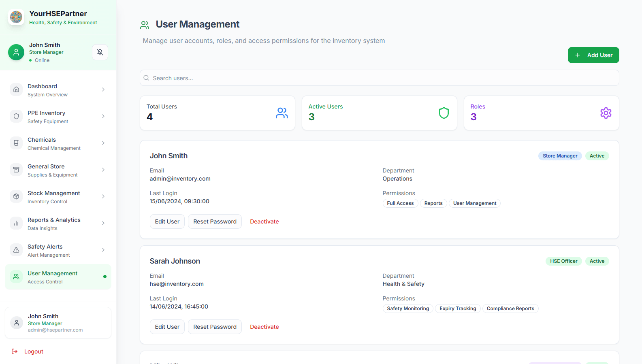Image resolution: width=642 pixels, height=364 pixels.
Task: Click the Stock Management box icon
Action: pyautogui.click(x=16, y=197)
